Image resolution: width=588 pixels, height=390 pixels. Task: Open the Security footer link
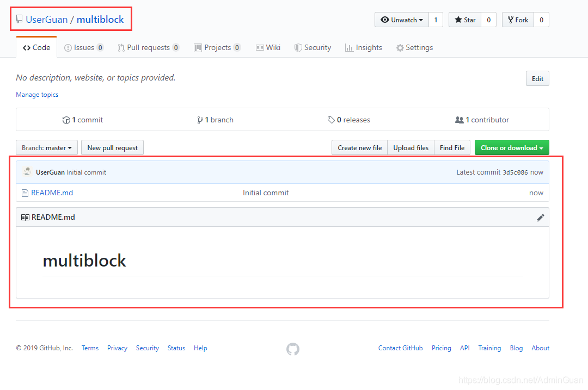148,348
